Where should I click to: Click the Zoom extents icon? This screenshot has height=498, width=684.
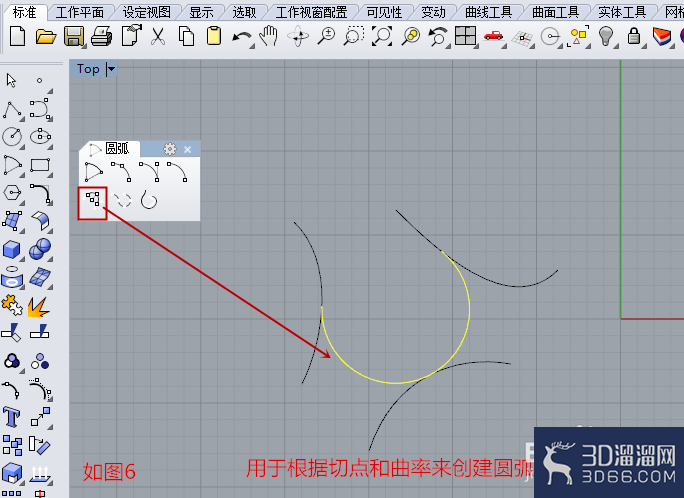point(382,36)
